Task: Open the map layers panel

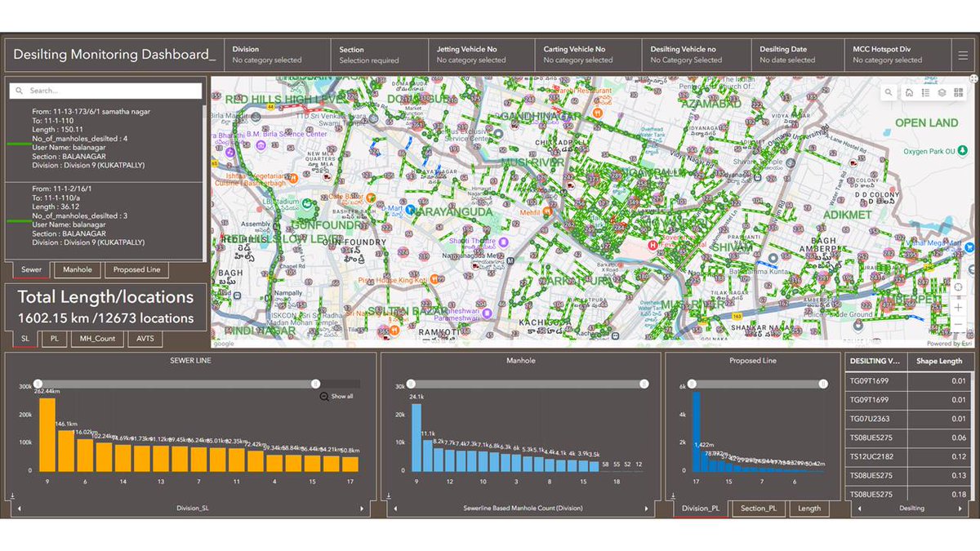Action: 942,92
